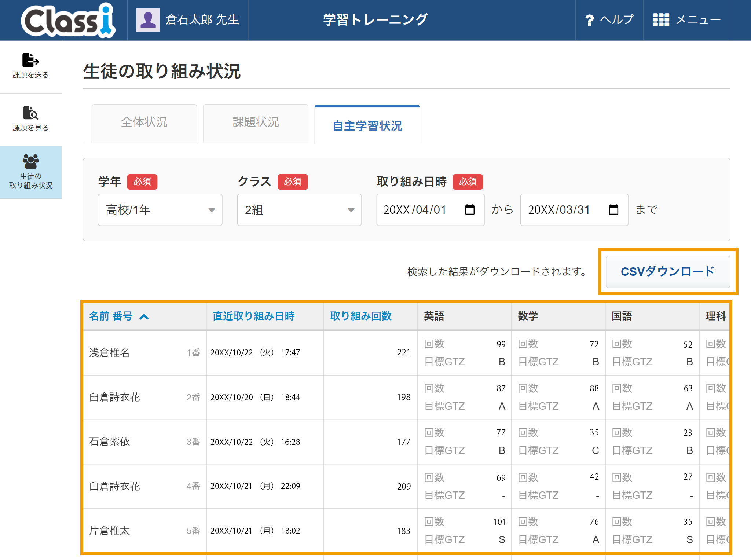Click the ヘルプ label in header
Screen dimensions: 751x560
[x=617, y=20]
